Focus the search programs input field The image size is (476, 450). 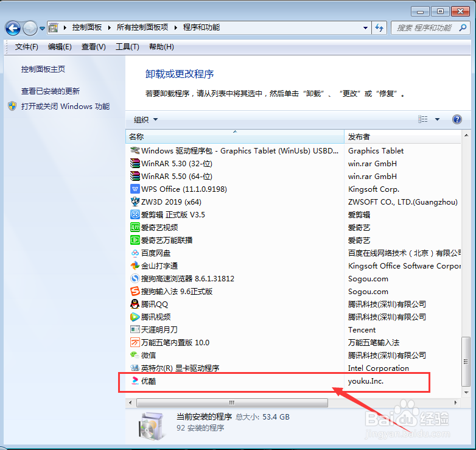coord(425,28)
